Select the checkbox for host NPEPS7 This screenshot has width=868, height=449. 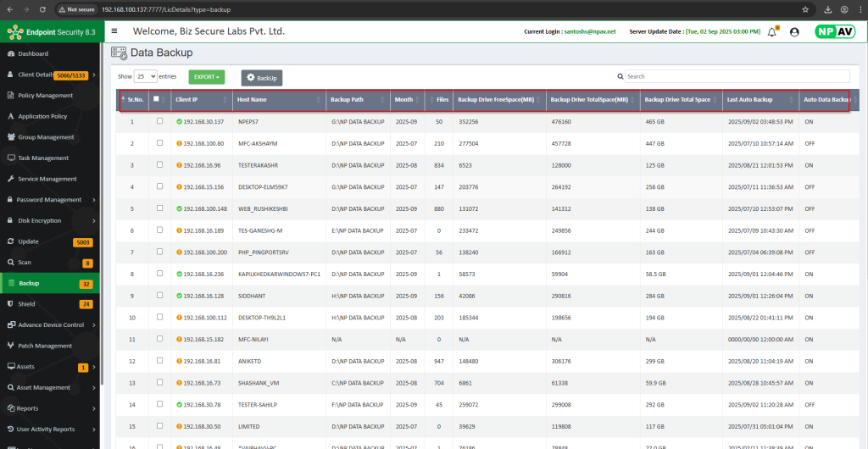click(x=159, y=121)
